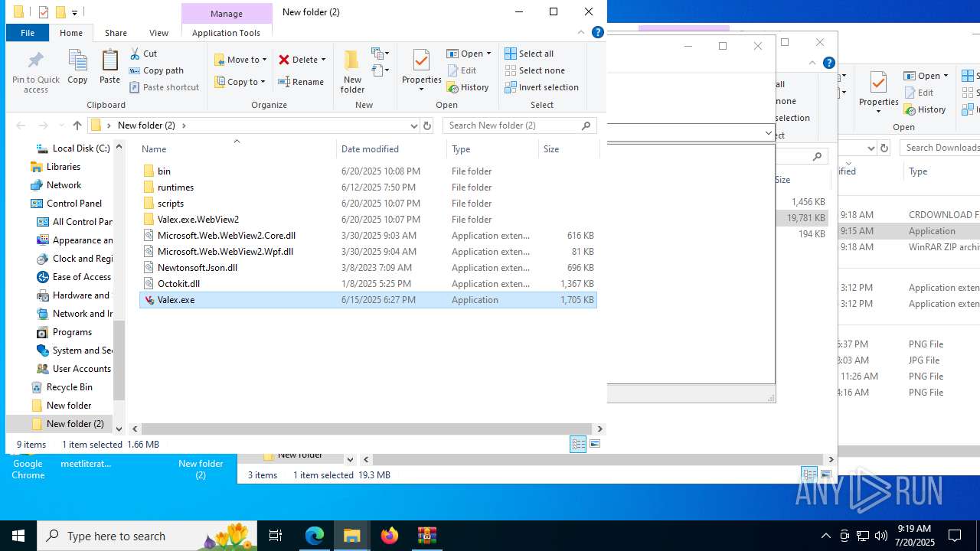Click the horizontal scrollbar in file list
The height and width of the screenshot is (551, 980).
[366, 429]
